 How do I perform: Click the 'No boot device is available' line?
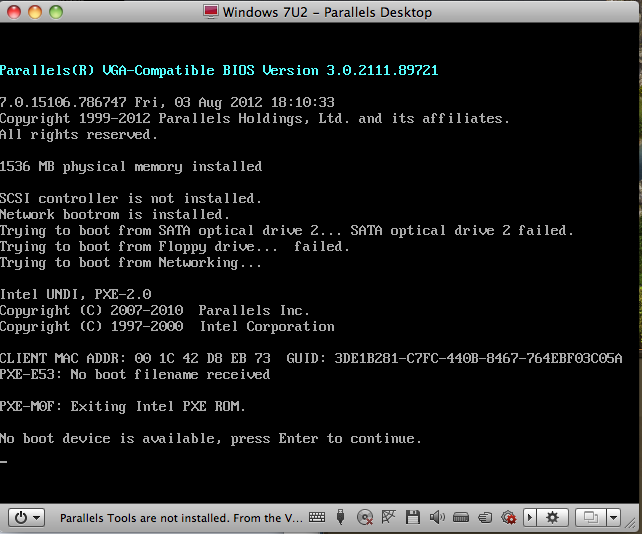click(210, 439)
